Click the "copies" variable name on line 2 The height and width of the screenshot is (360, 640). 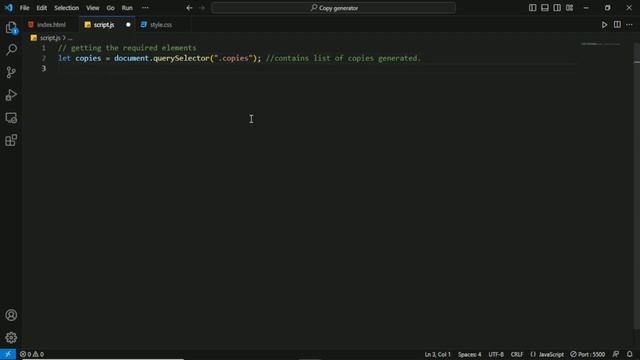coord(88,58)
